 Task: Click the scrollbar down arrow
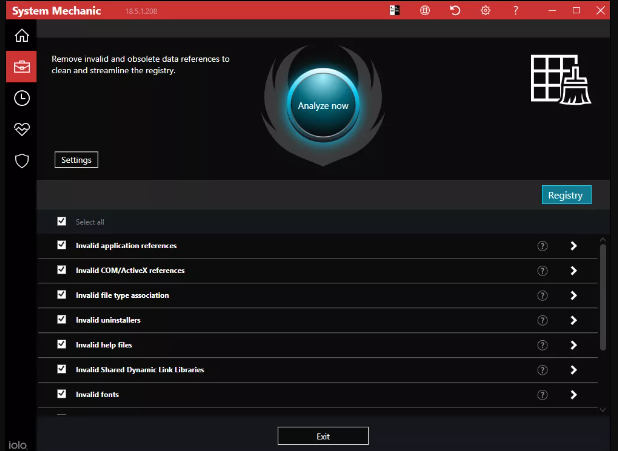tap(603, 410)
